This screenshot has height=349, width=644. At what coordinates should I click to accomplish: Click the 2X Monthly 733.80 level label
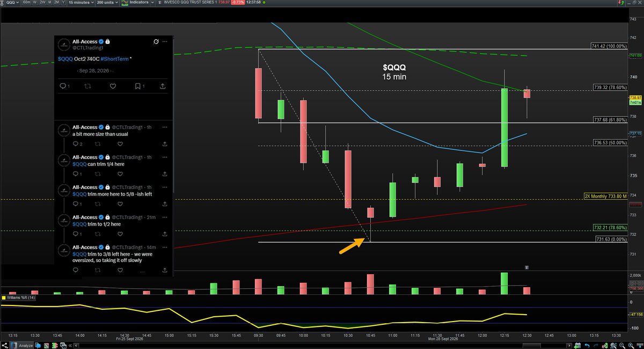(605, 197)
